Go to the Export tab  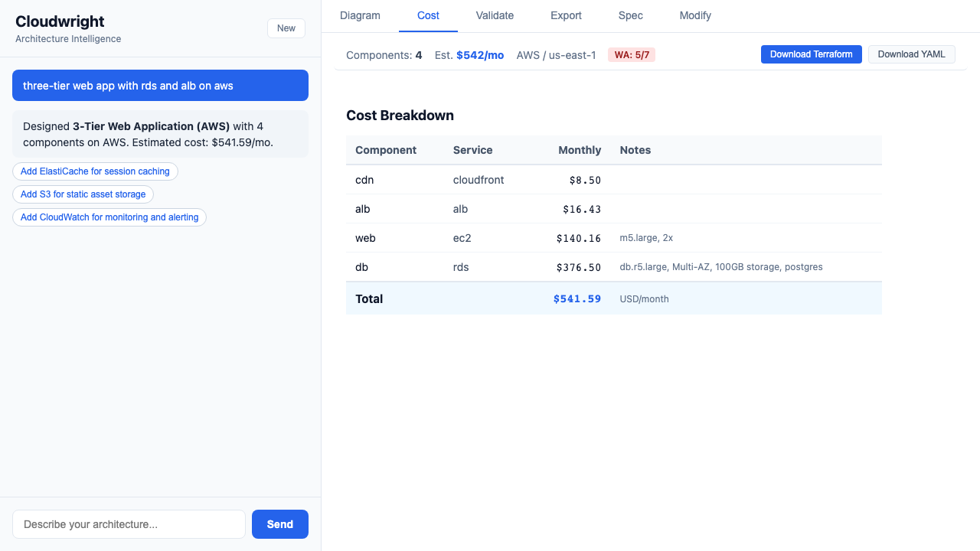pyautogui.click(x=566, y=15)
